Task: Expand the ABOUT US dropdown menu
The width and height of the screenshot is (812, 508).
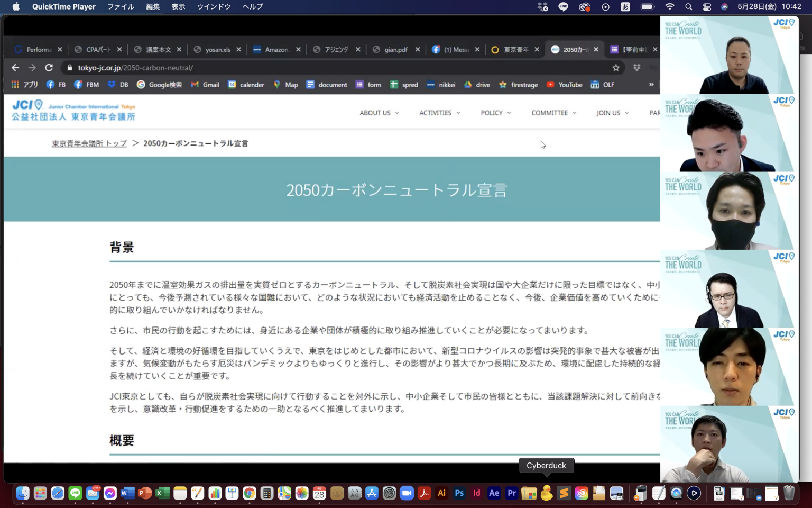Action: coord(379,113)
